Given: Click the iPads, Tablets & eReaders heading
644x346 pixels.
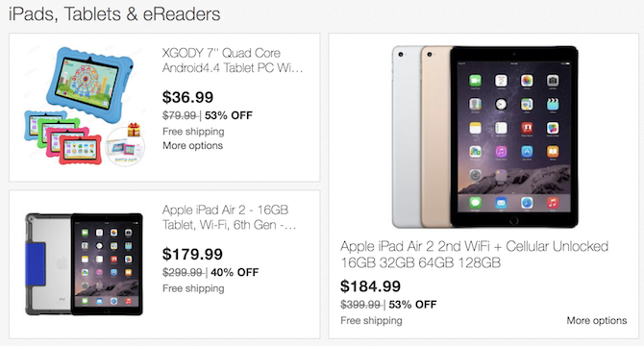Looking at the screenshot, I should pos(114,14).
